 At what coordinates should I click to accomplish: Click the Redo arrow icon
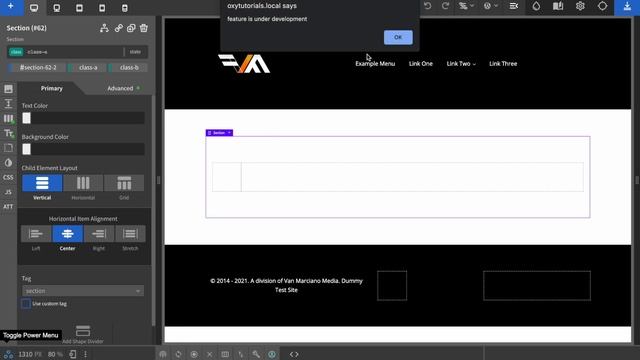pyautogui.click(x=445, y=6)
